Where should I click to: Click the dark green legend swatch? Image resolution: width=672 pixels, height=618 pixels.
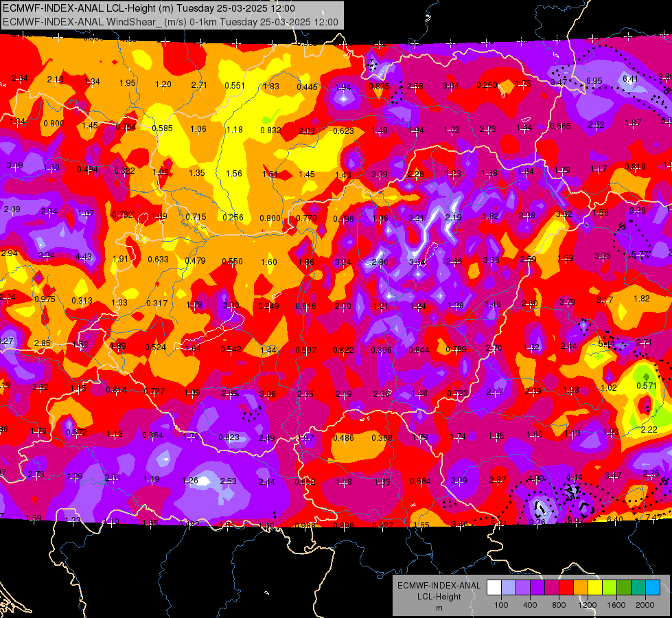(x=624, y=587)
